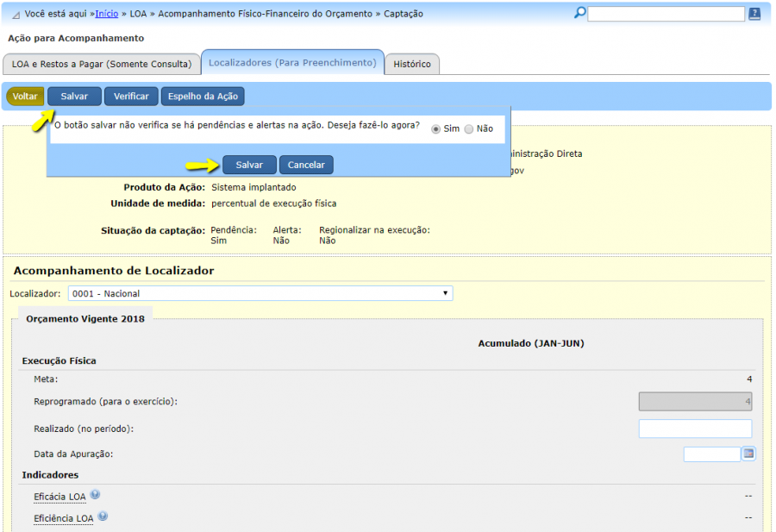Image resolution: width=776 pixels, height=532 pixels.
Task: Click the search magnifier icon
Action: pos(579,13)
